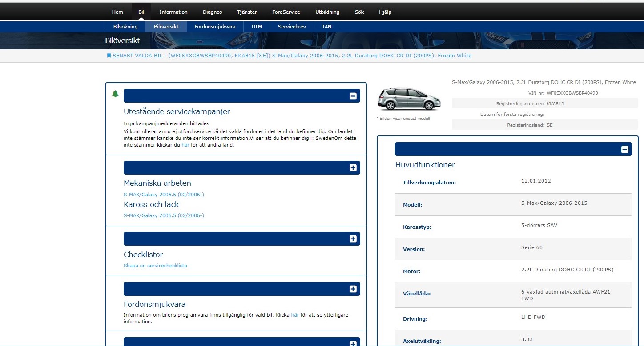This screenshot has height=346, width=644.
Task: Open the Hem menu
Action: coord(117,12)
